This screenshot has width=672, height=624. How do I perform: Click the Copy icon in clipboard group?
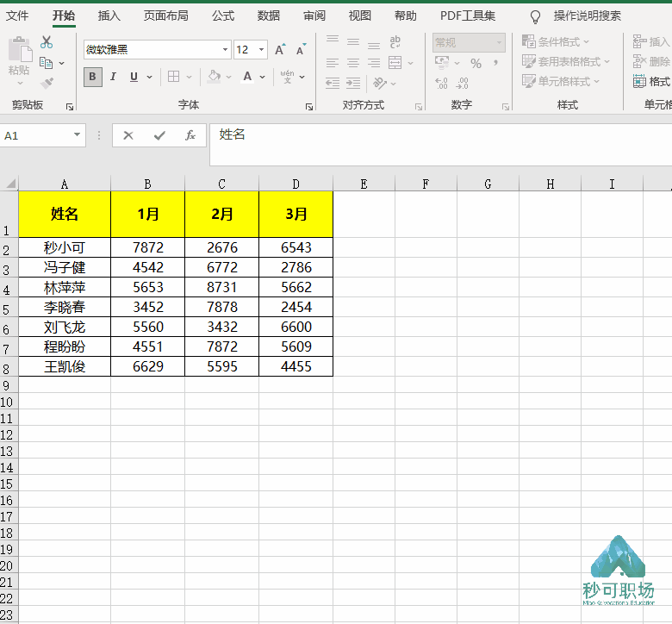(x=46, y=63)
